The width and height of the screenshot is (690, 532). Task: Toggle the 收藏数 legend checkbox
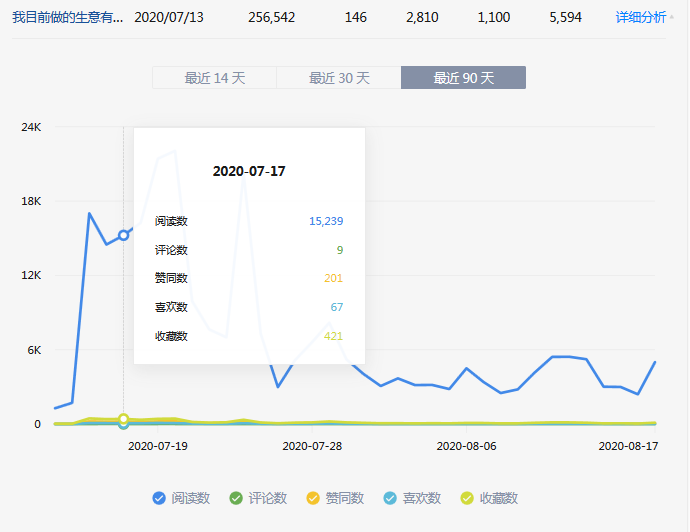tap(468, 498)
